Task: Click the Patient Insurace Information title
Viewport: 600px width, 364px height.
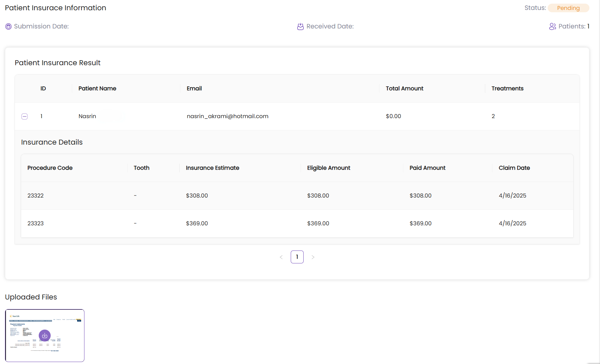Action: pos(56,8)
